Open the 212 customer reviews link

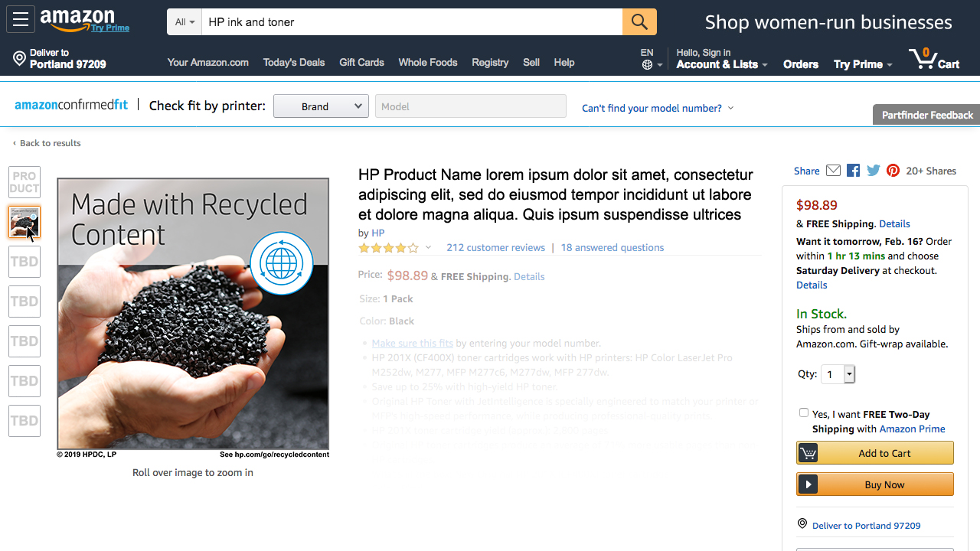tap(495, 248)
